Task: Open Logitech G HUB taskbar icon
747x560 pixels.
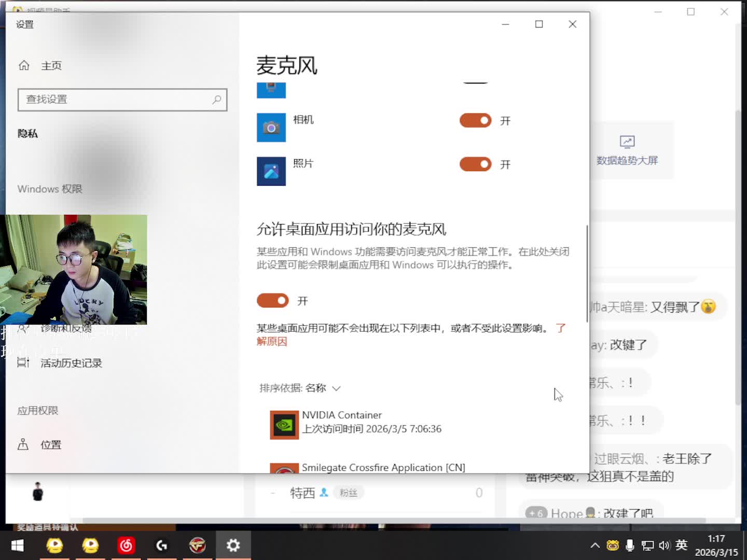Action: 162,545
